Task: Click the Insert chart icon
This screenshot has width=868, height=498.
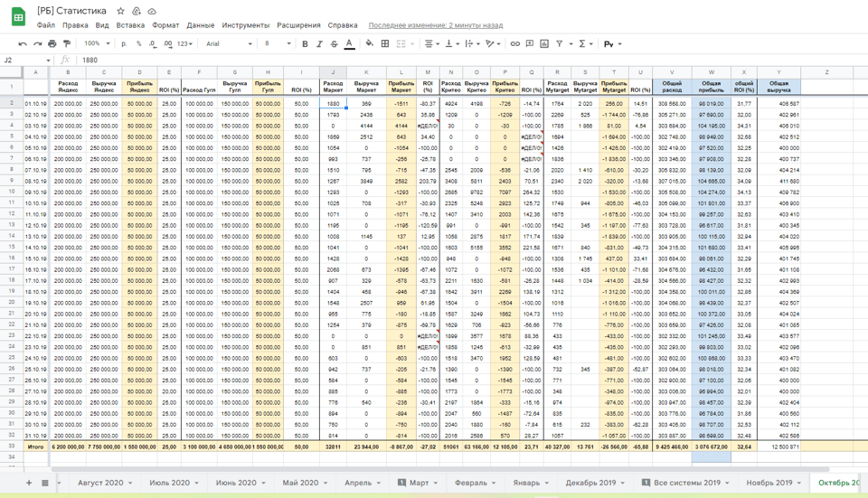Action: click(543, 43)
